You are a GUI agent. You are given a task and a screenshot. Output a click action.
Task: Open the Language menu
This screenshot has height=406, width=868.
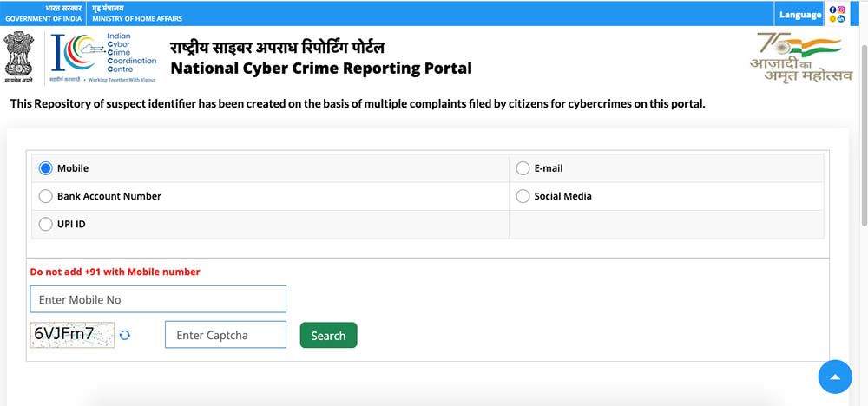(800, 15)
